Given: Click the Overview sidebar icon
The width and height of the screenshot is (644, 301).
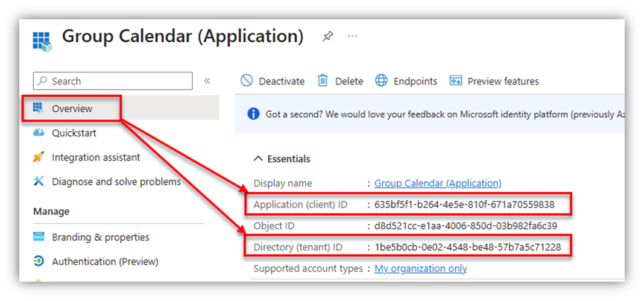Looking at the screenshot, I should click(38, 108).
